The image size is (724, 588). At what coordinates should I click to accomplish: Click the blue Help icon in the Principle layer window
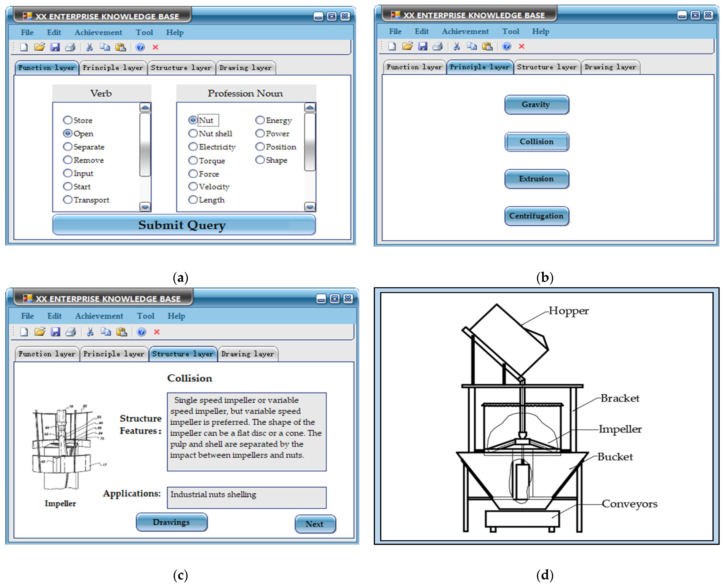(507, 46)
